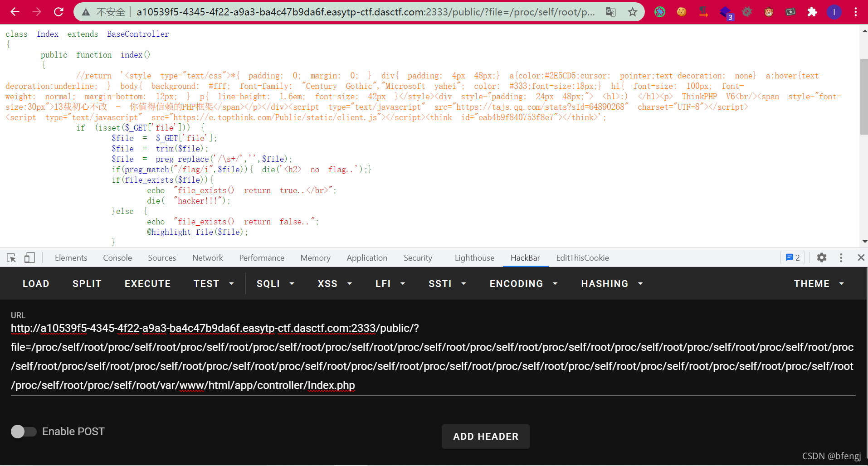Reload the current page
868x466 pixels.
(59, 12)
